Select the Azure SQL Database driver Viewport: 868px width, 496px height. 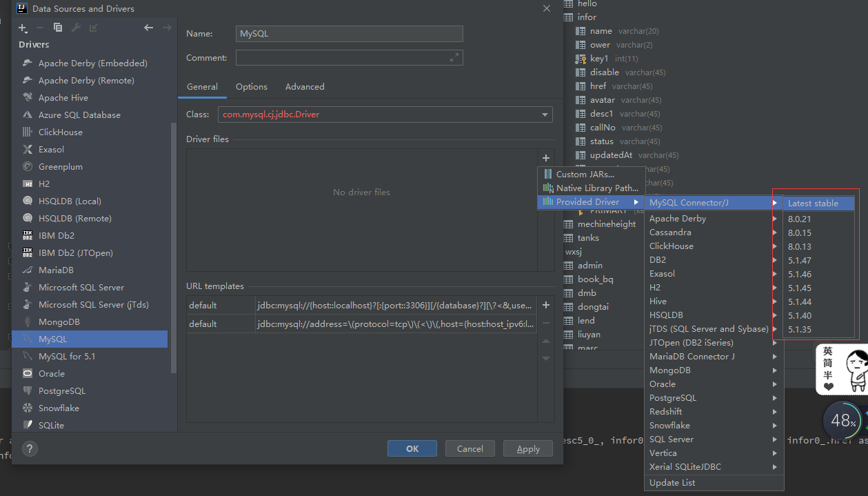pyautogui.click(x=90, y=115)
